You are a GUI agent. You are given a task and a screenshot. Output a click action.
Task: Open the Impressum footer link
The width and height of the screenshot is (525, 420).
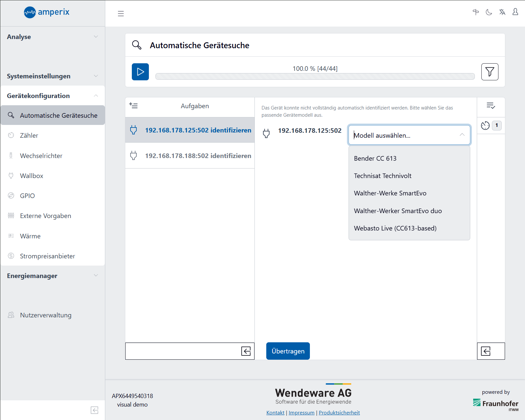pyautogui.click(x=301, y=412)
